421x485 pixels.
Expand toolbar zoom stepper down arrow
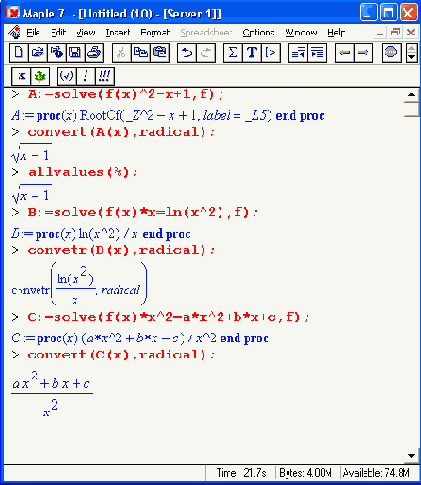[412, 57]
